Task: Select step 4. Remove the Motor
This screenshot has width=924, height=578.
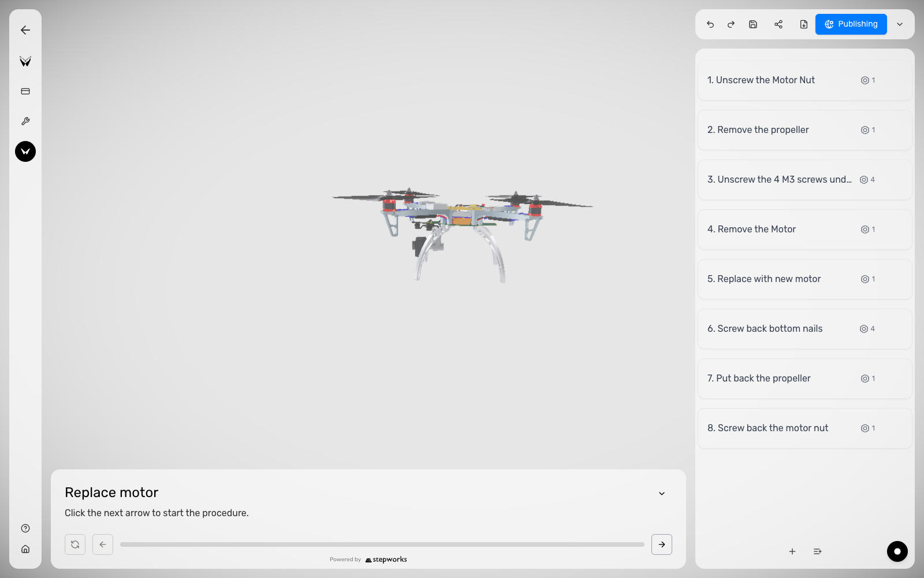Action: tap(805, 229)
